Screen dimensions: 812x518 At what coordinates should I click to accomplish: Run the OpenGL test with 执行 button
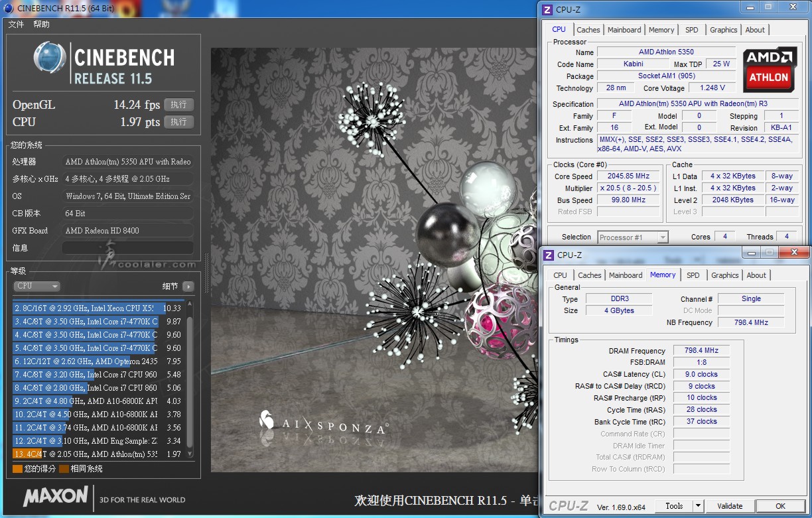coord(178,105)
